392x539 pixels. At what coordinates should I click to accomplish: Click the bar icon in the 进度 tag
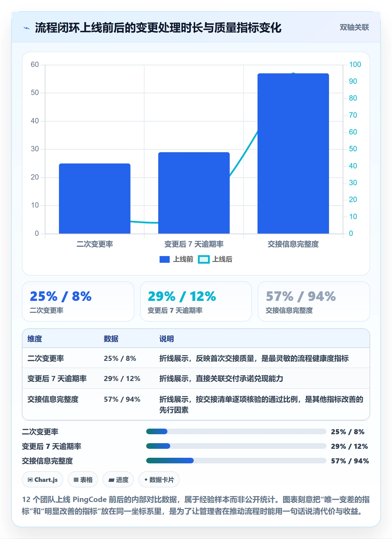(x=111, y=480)
